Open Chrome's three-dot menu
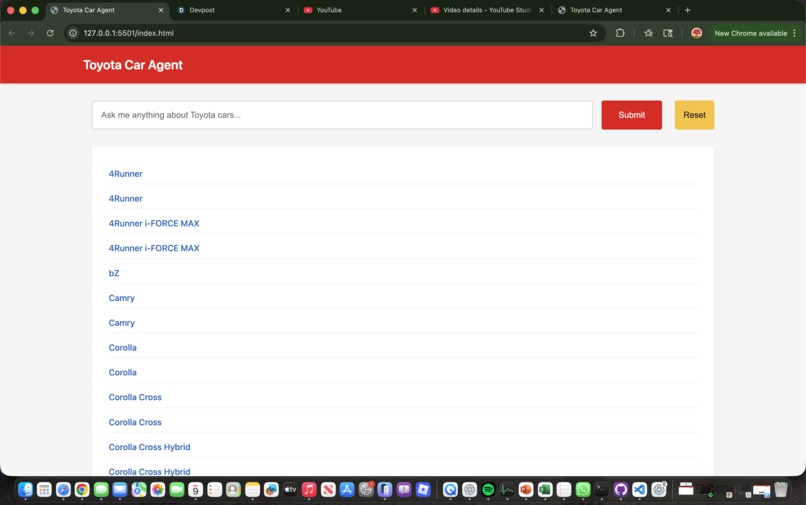Screen dimensions: 806x505 pos(794,33)
